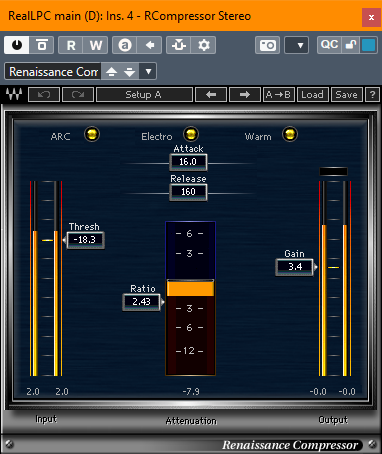This screenshot has width=382, height=454.
Task: Go to next preset with Waves right arrow
Action: [x=245, y=95]
